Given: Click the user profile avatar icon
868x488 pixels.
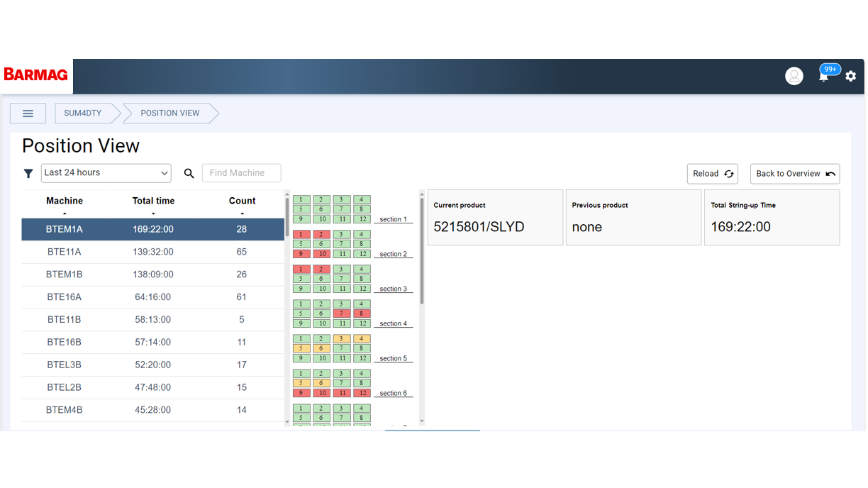Looking at the screenshot, I should pos(794,76).
